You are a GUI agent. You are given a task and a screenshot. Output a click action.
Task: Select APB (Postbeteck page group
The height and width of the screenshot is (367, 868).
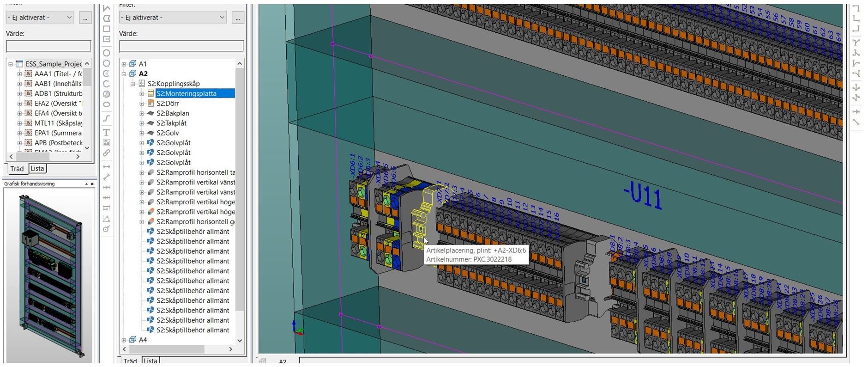[x=58, y=143]
